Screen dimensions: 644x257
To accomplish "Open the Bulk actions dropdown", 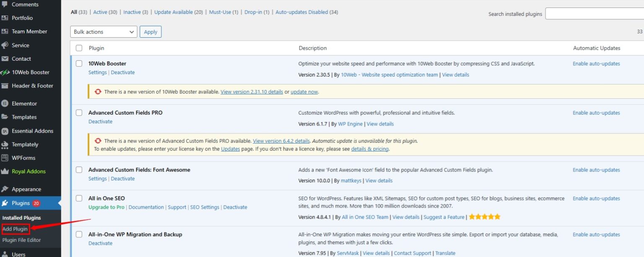I will (x=103, y=31).
